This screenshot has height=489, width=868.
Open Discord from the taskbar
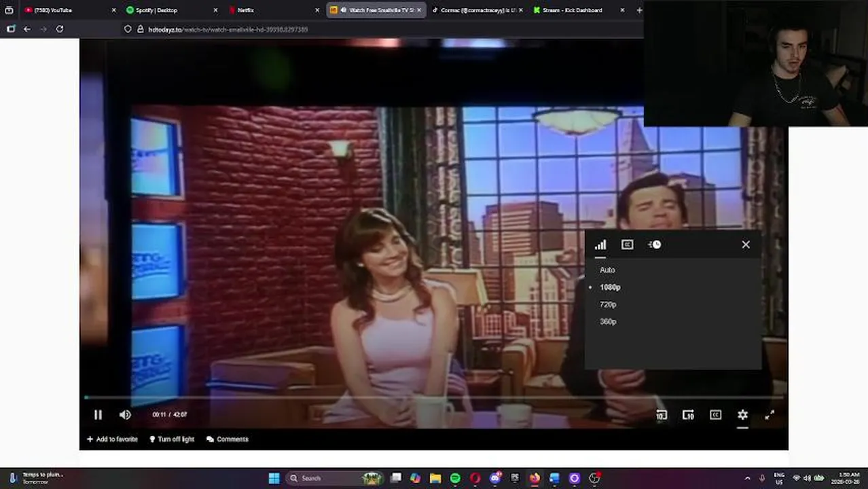tap(495, 478)
